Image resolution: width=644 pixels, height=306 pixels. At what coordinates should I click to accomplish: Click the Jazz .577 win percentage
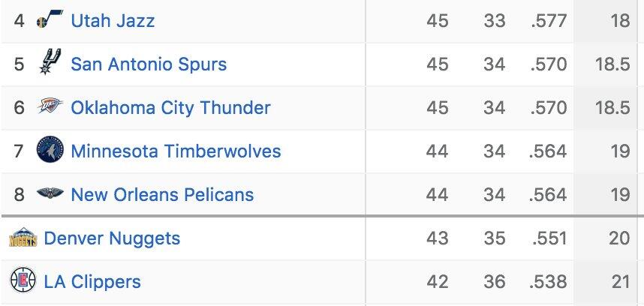coord(548,20)
